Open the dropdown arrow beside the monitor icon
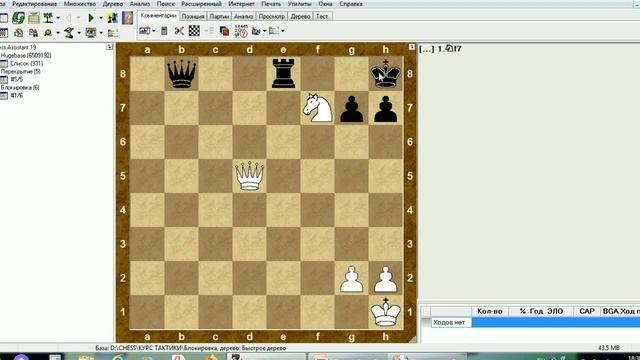The width and height of the screenshot is (640, 360). (101, 33)
